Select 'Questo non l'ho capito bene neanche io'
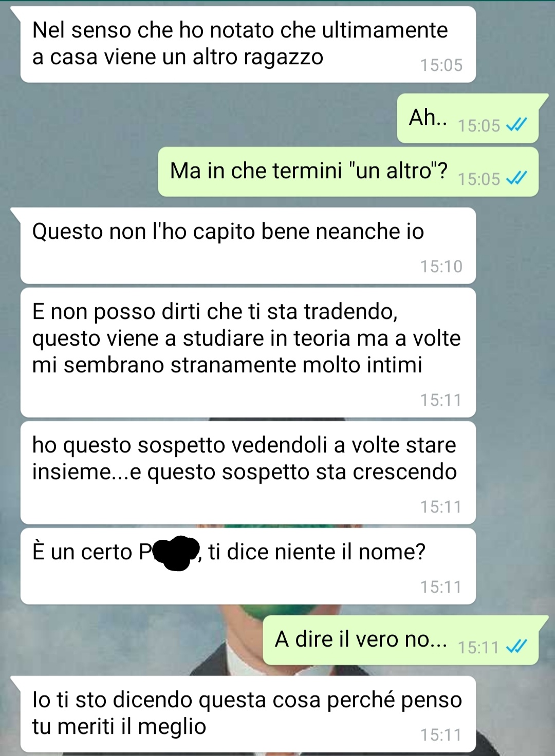Image resolution: width=555 pixels, height=756 pixels. click(x=248, y=245)
